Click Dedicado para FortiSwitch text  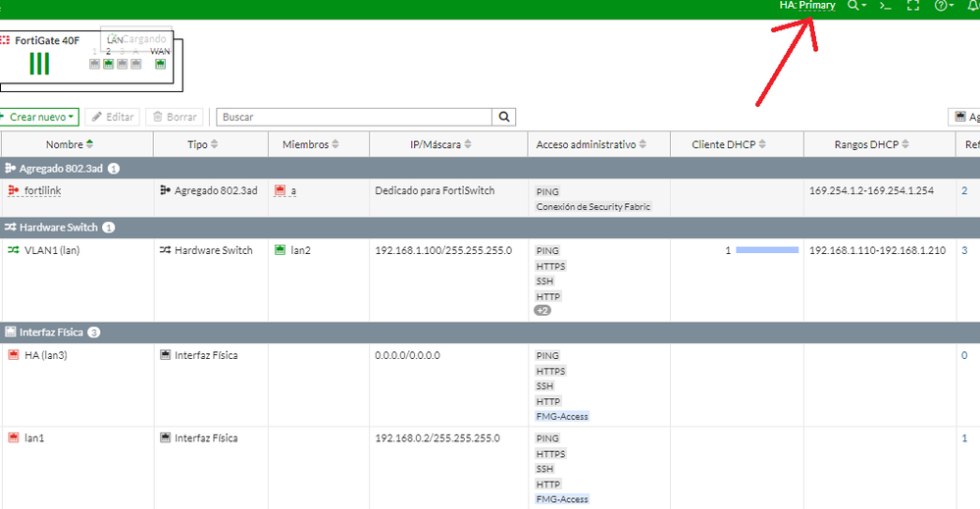click(435, 190)
